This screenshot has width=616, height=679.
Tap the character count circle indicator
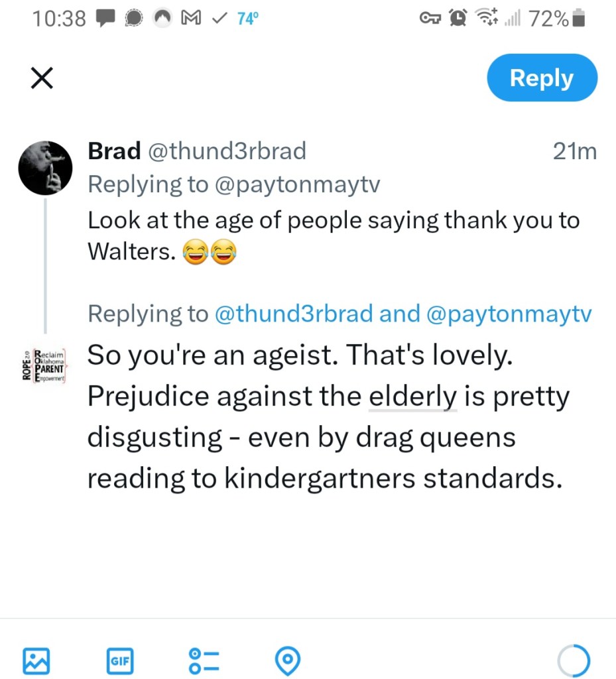573,660
